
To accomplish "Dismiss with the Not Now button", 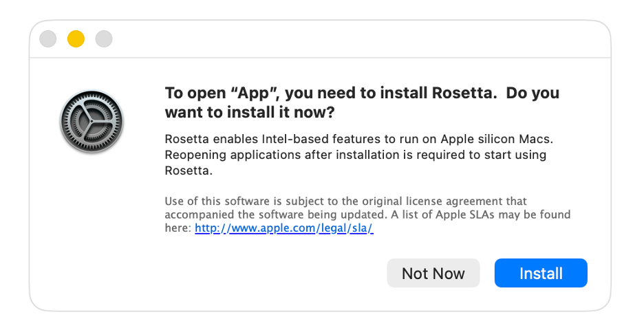I will 433,273.
